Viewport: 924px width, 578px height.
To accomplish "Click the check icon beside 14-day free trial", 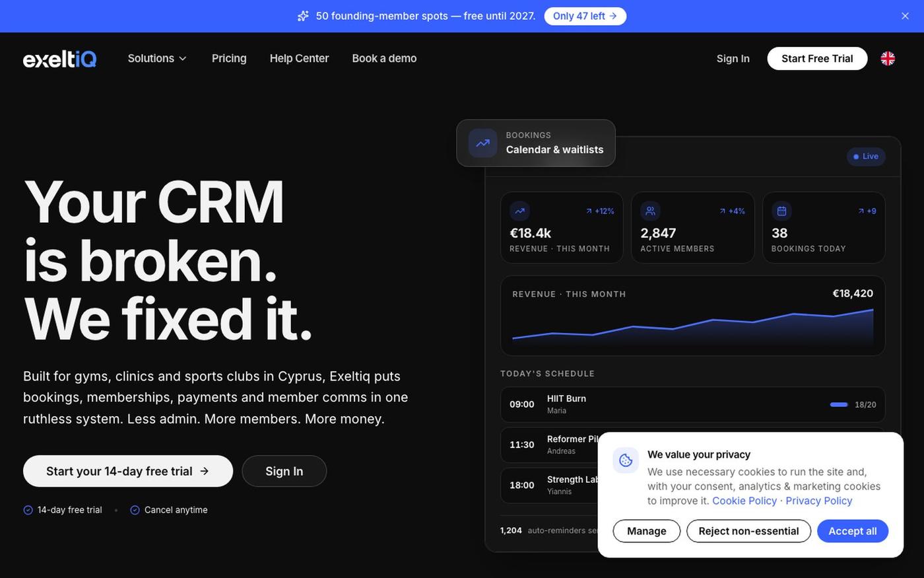I will [28, 510].
